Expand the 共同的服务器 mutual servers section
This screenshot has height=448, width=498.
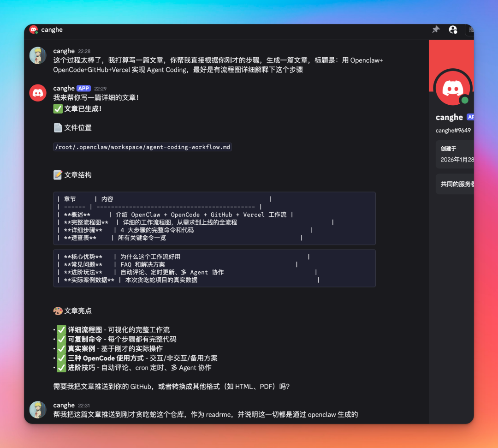454,184
